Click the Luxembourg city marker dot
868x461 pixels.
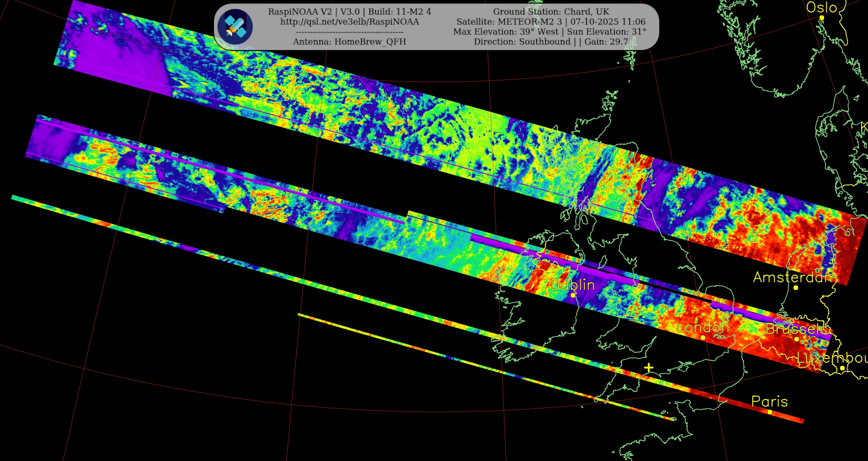click(x=842, y=368)
